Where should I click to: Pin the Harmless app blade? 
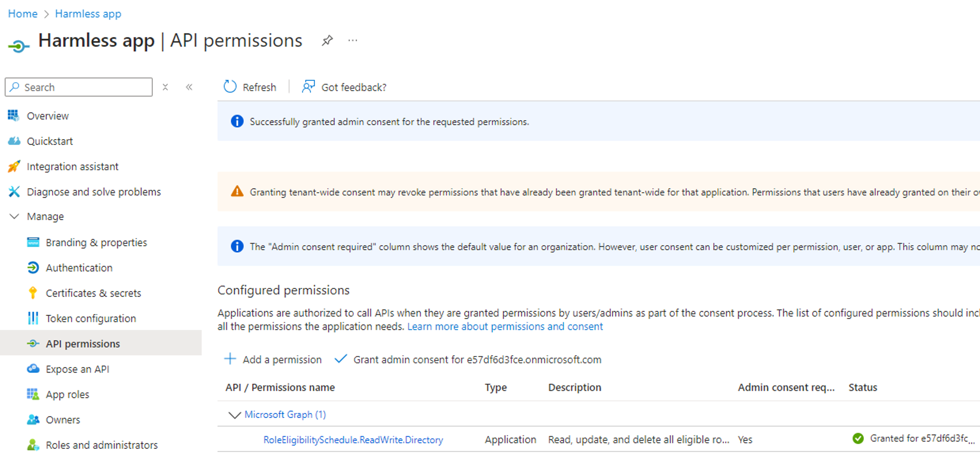point(327,41)
